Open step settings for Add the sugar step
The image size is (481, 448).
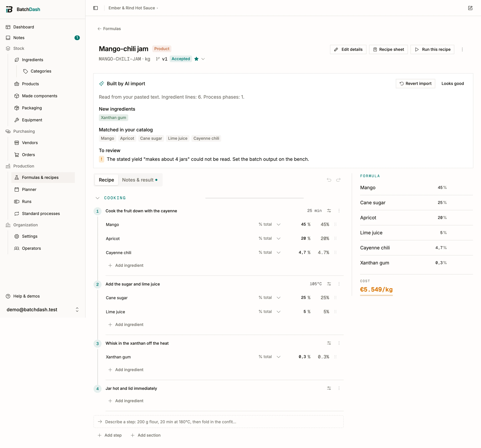pos(329,284)
